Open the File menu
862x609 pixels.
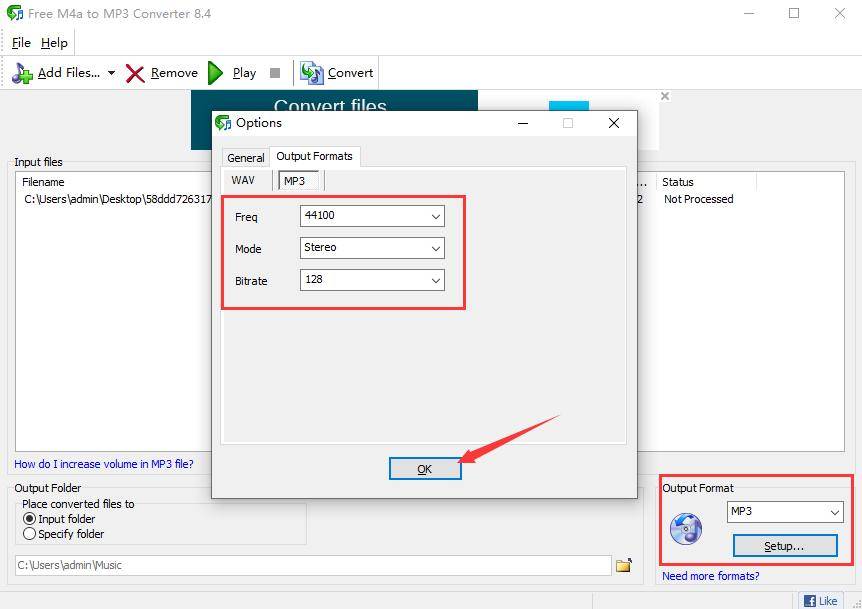21,43
